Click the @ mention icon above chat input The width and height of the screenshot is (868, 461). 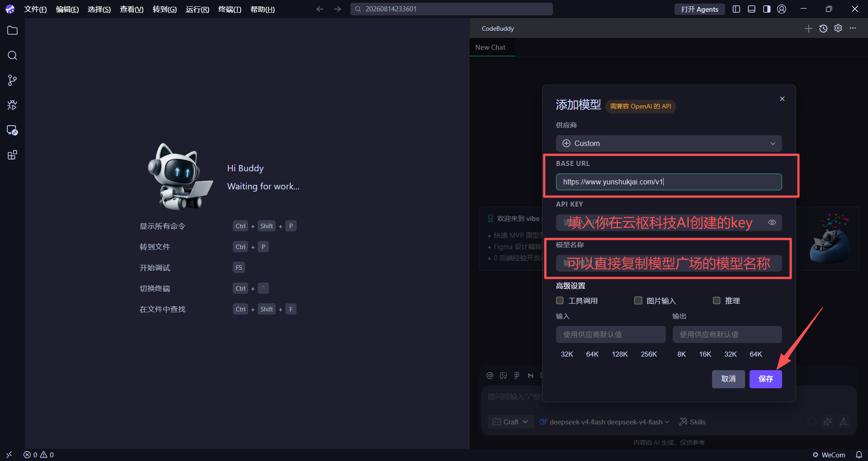(490, 376)
